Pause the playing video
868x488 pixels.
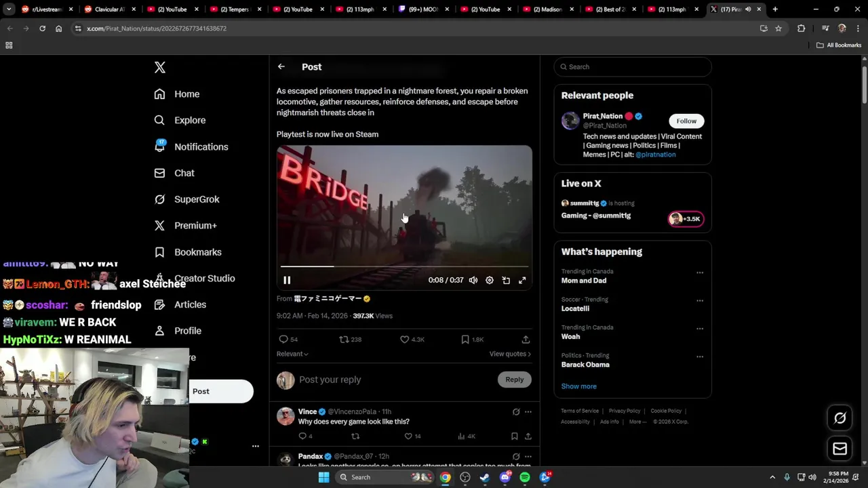click(x=287, y=280)
